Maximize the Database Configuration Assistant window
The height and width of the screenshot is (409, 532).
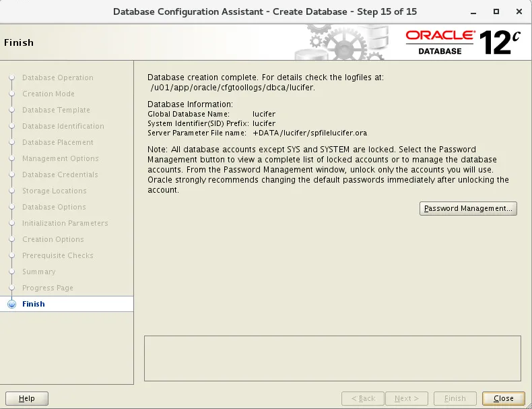496,11
